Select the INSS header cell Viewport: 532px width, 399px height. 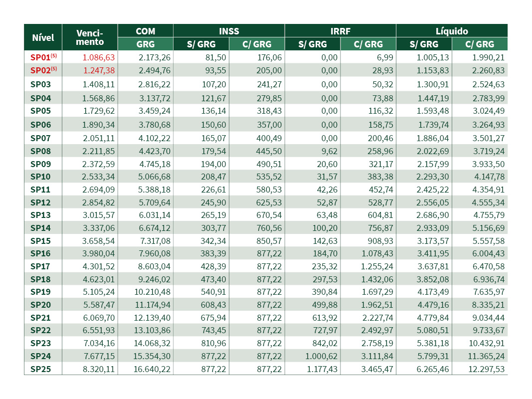click(x=228, y=31)
